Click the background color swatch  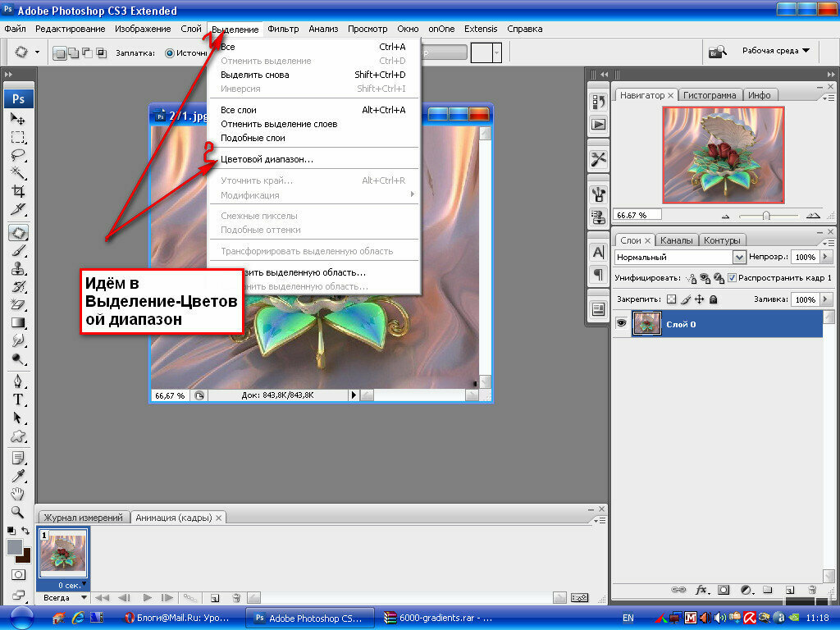pos(25,557)
